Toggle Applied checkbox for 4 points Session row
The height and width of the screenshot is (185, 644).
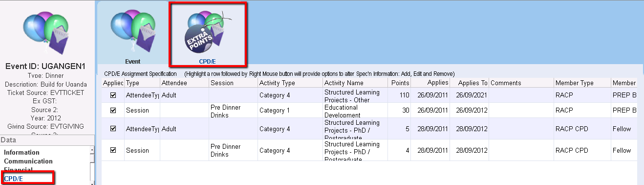pyautogui.click(x=113, y=150)
